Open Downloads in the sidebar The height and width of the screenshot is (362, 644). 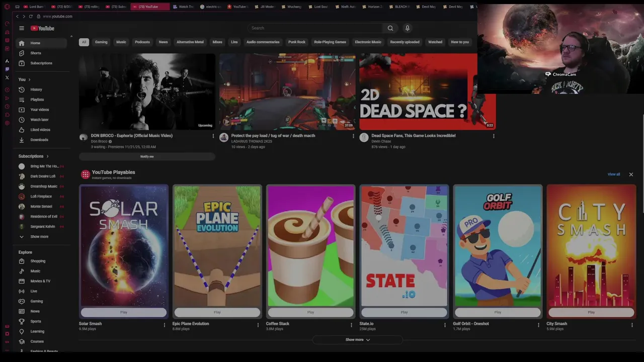point(41,140)
